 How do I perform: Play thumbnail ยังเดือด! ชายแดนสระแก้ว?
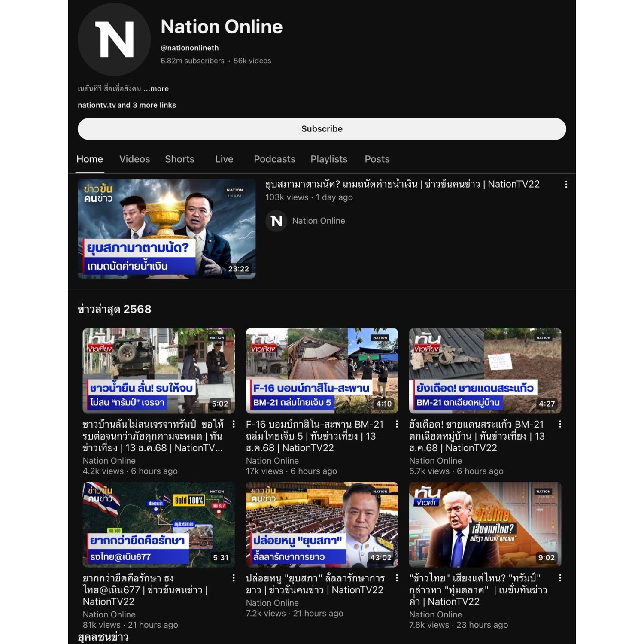tap(485, 371)
